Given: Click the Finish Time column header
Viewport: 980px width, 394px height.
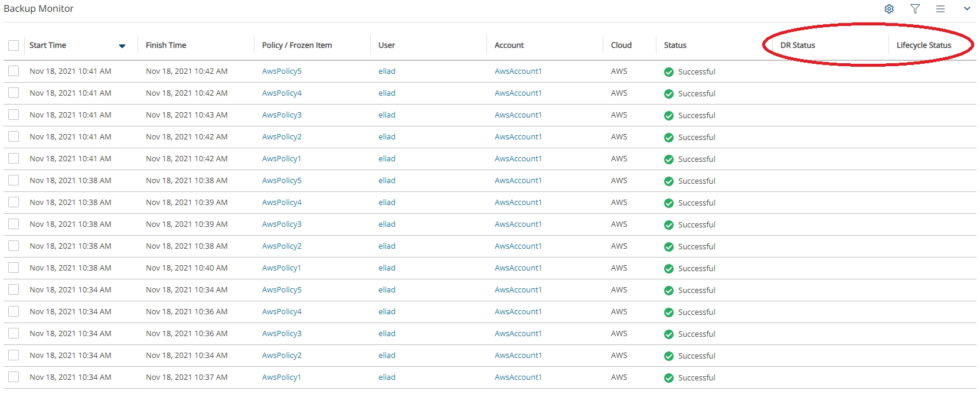Looking at the screenshot, I should (166, 45).
